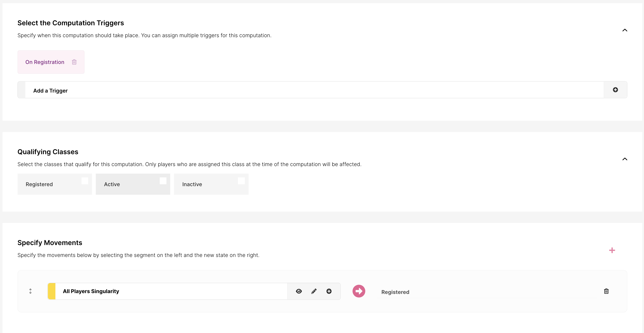Click the pink arrow movement icon
Screen dimensions: 644x333
tap(359, 291)
